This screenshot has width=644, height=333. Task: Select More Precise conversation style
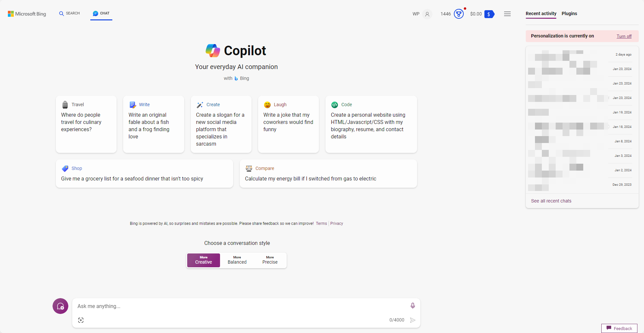pos(270,260)
